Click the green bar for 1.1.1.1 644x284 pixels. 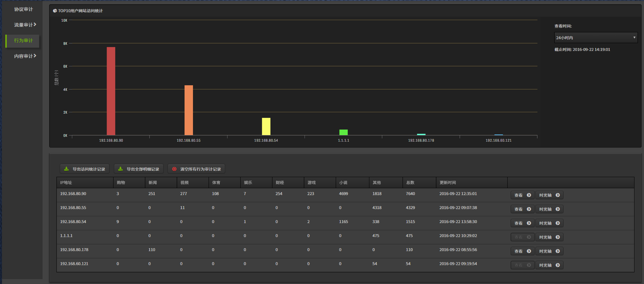tap(344, 132)
